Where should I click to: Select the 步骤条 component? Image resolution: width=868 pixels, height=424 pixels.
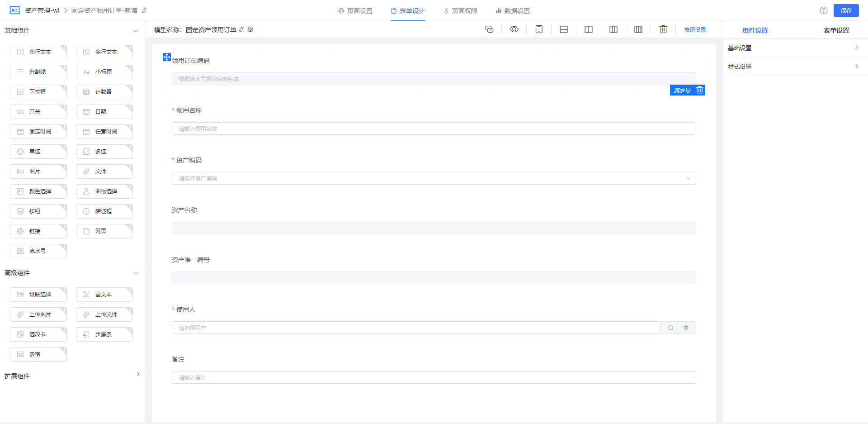[x=104, y=334]
